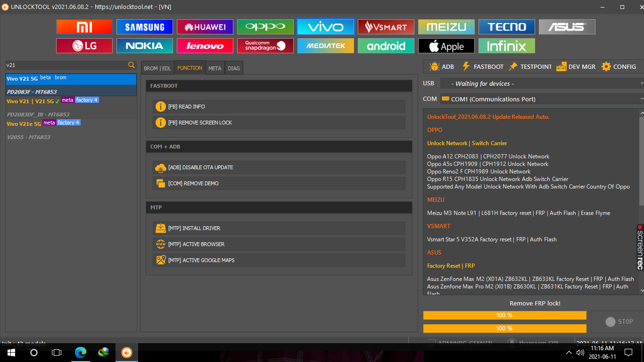The image size is (644, 362).
Task: Switch to the DIAG tab
Action: click(x=234, y=68)
